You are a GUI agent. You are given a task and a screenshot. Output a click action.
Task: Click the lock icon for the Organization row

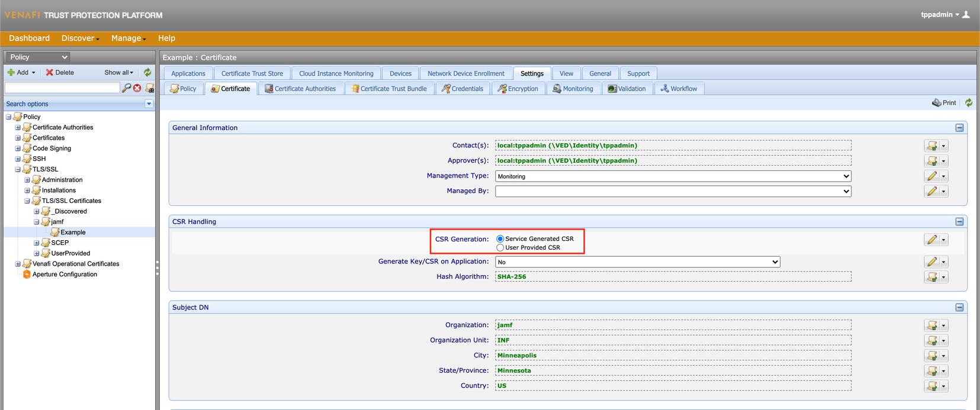(932, 325)
